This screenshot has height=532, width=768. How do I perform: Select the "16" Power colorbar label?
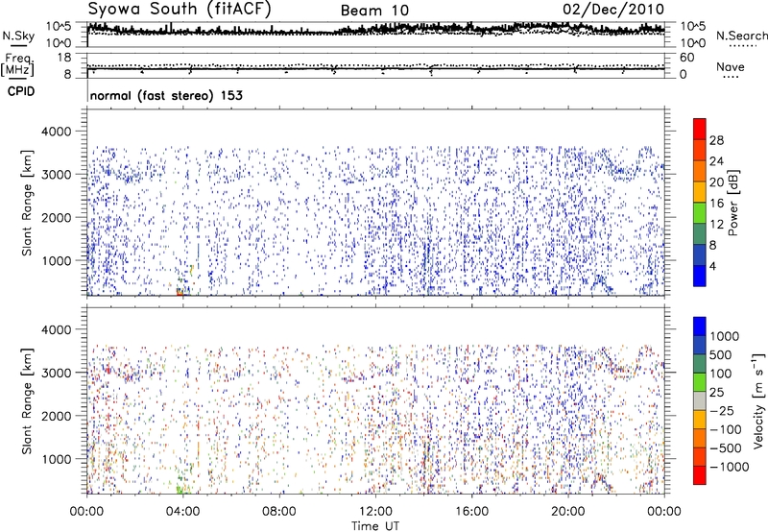pyautogui.click(x=716, y=204)
